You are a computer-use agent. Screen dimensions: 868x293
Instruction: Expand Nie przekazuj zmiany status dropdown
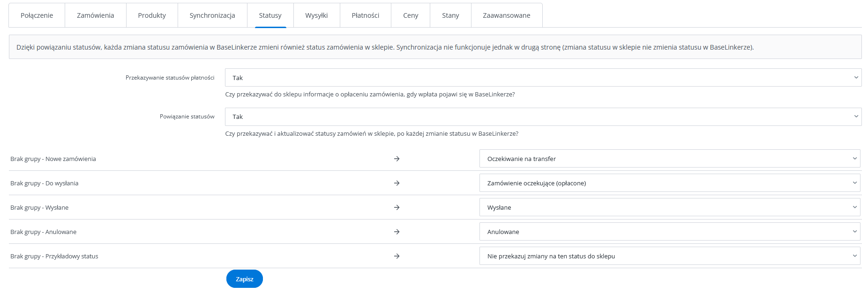point(669,256)
